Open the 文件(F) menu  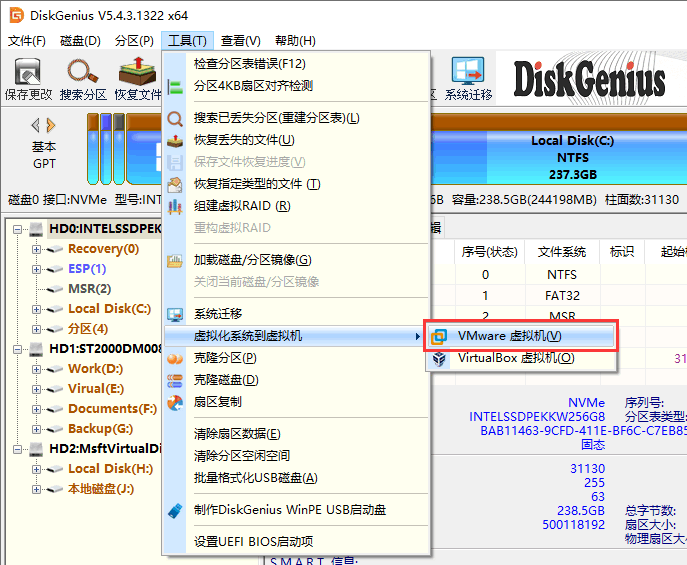[27, 41]
